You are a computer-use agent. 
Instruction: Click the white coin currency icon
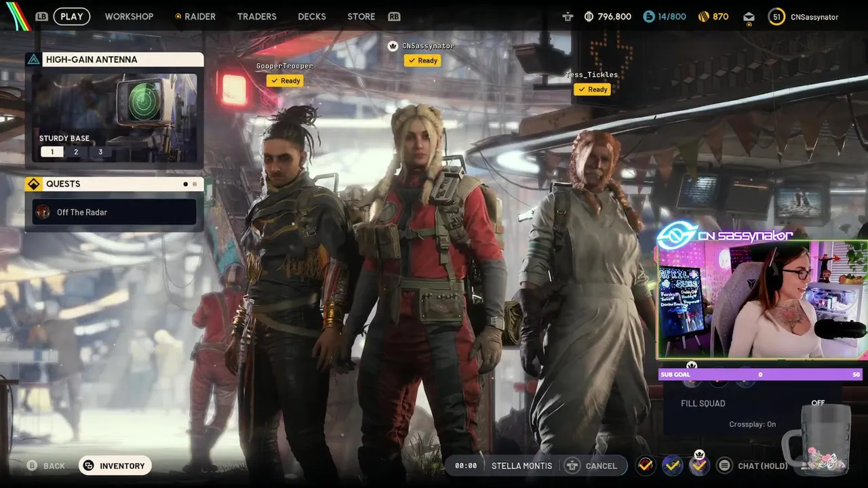coord(588,16)
